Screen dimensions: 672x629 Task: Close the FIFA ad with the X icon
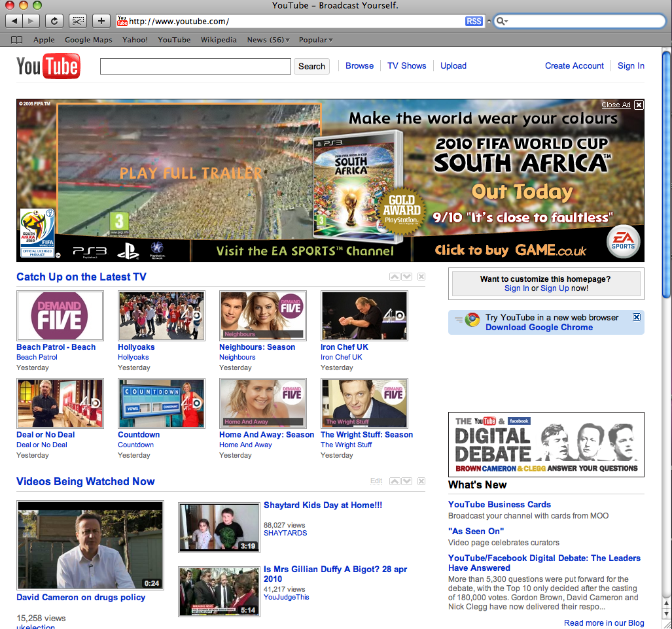click(639, 105)
